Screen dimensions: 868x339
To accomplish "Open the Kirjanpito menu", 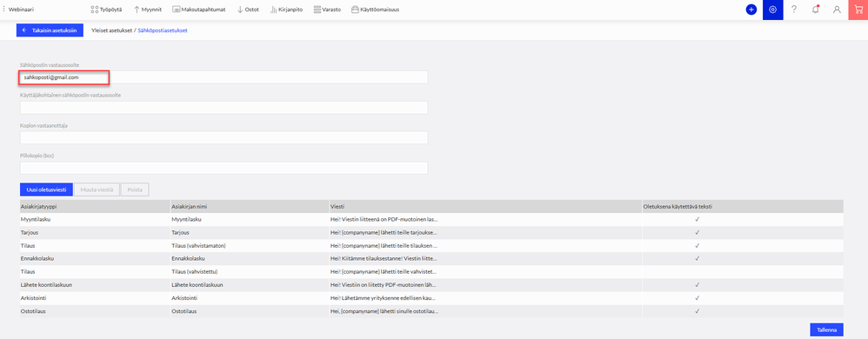I will 286,10.
